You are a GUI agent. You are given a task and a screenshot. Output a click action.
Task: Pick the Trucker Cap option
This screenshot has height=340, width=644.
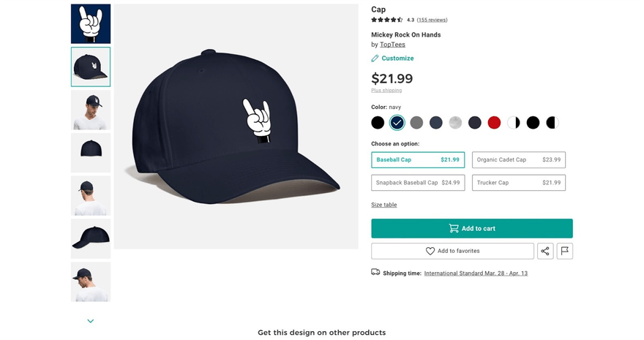[x=518, y=182]
